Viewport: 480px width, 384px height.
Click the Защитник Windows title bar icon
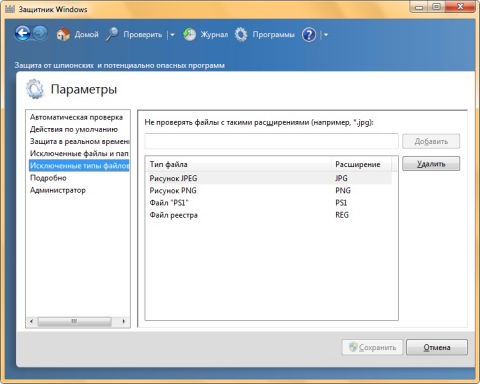click(10, 9)
